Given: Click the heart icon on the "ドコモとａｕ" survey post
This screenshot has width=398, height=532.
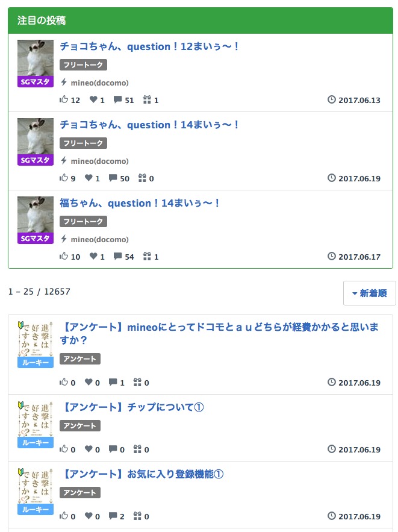Looking at the screenshot, I should [x=89, y=383].
